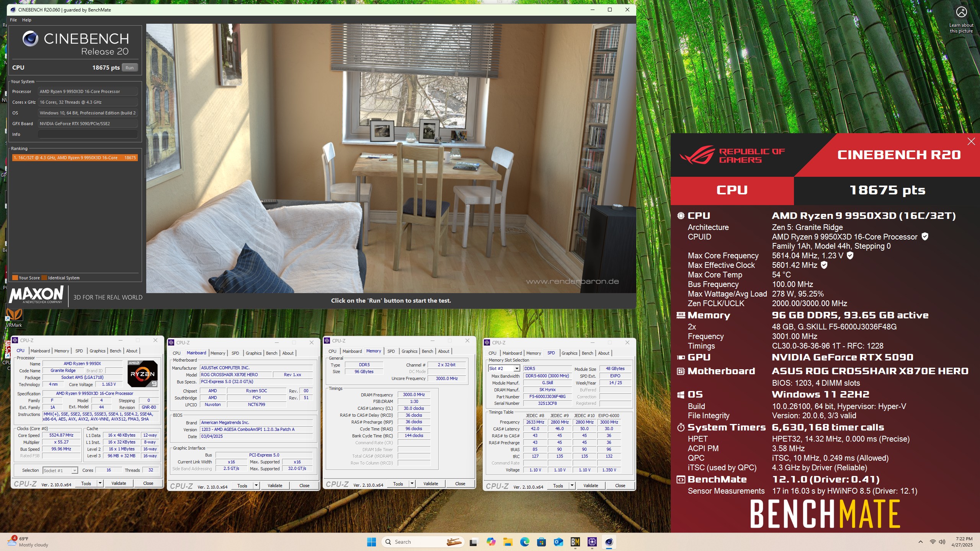Image resolution: width=980 pixels, height=551 pixels.
Task: Click the volume speaker tray icon
Action: point(942,542)
